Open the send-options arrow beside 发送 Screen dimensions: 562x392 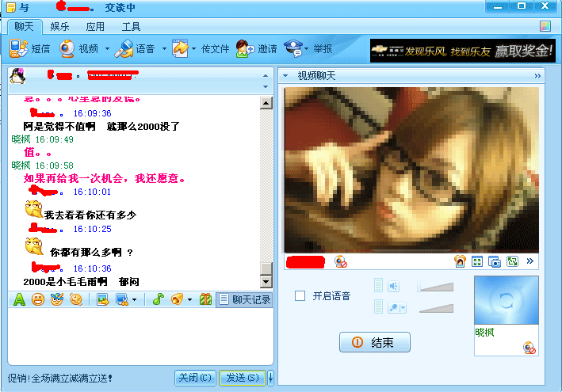coord(272,378)
